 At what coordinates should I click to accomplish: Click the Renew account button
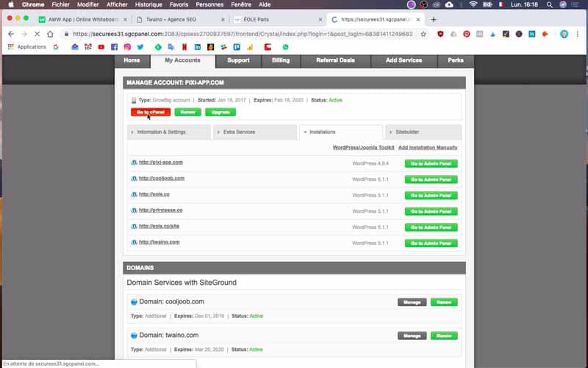[188, 113]
